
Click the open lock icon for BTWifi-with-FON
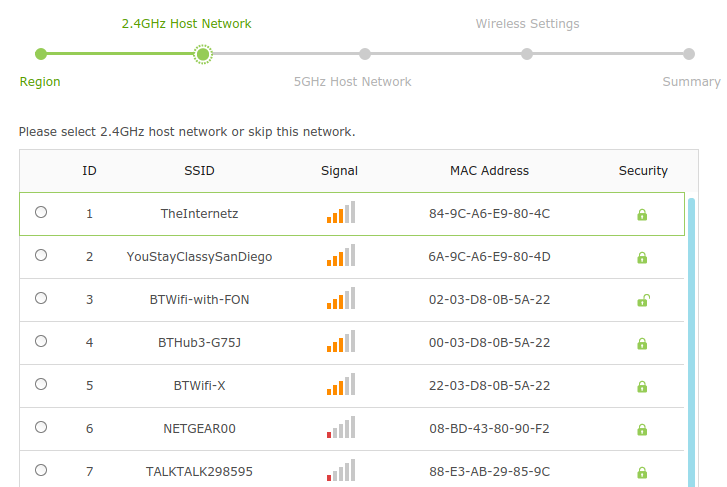[x=643, y=301]
